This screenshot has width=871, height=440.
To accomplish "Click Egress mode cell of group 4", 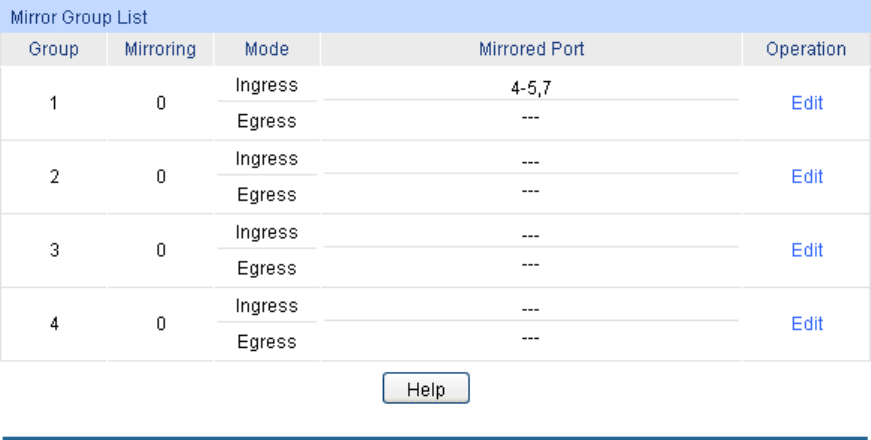I will (x=266, y=342).
